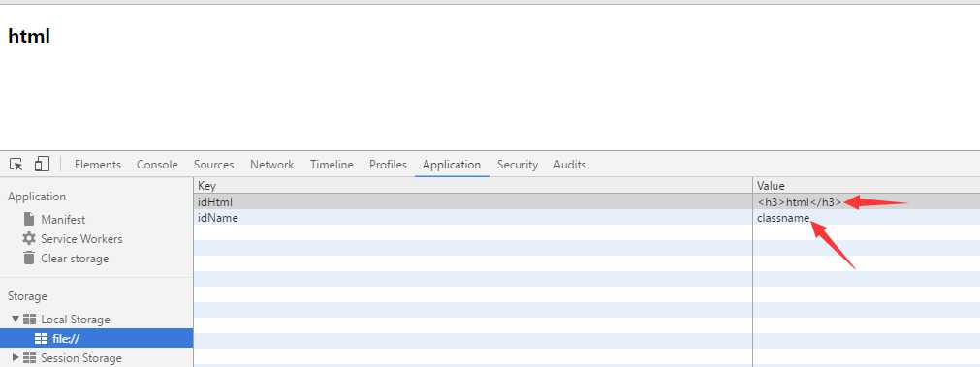Click the Session Storage grid icon
980x367 pixels.
pos(29,357)
